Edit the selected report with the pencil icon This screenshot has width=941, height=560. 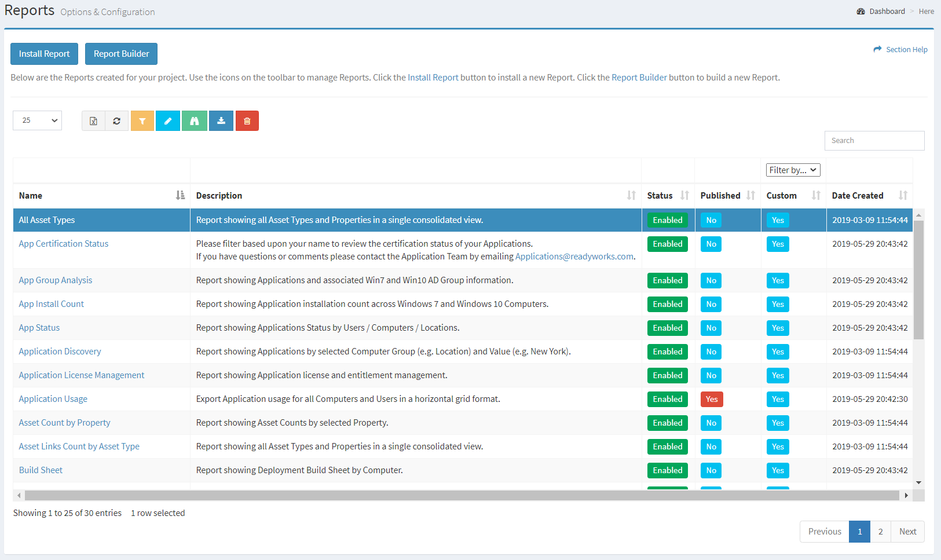coord(168,120)
